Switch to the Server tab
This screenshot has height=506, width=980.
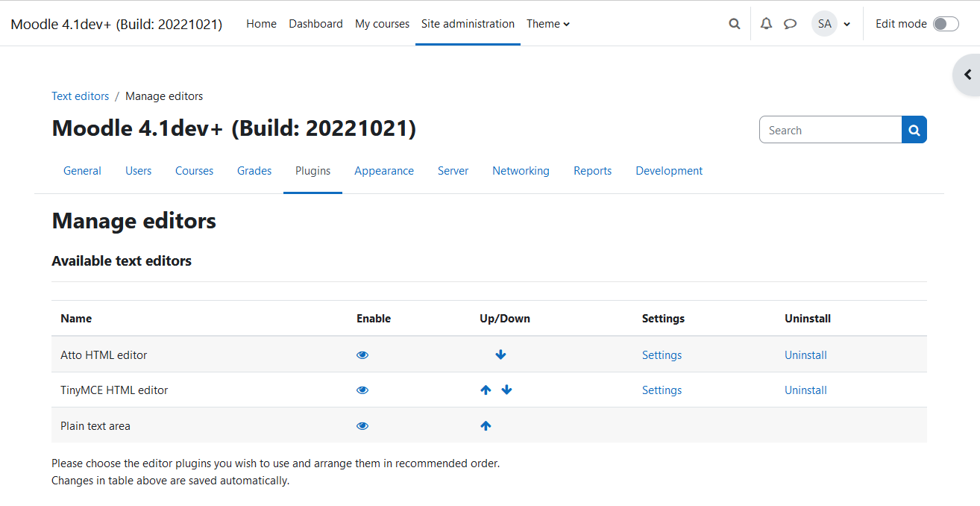click(453, 171)
